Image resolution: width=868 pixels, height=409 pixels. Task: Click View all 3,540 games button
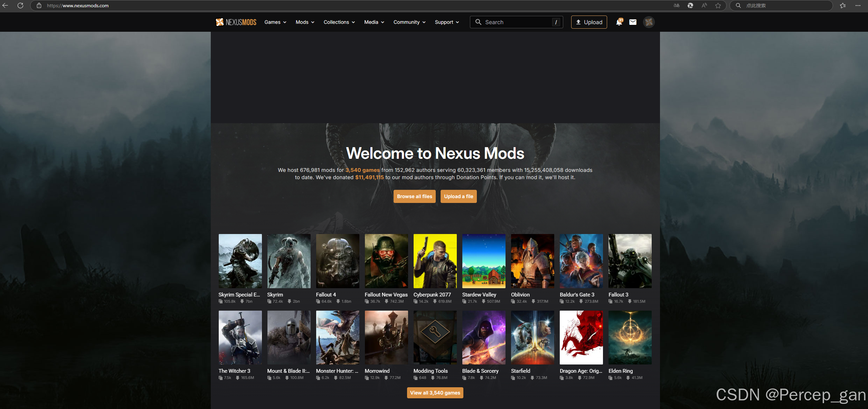point(435,393)
